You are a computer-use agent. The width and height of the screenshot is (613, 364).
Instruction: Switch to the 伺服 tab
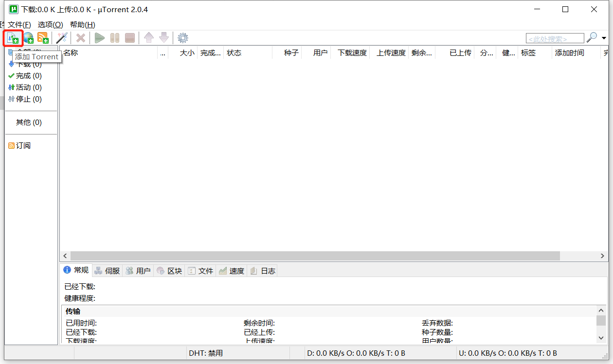pos(107,271)
